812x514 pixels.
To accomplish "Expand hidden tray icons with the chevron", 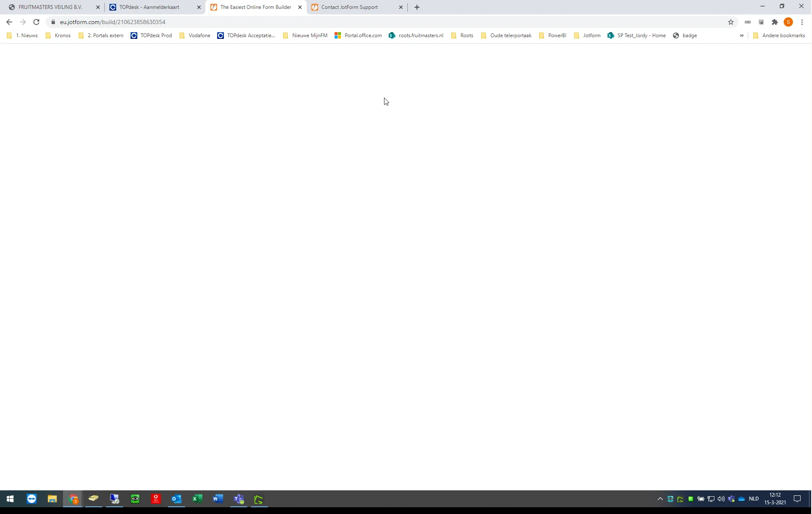I will (x=659, y=500).
